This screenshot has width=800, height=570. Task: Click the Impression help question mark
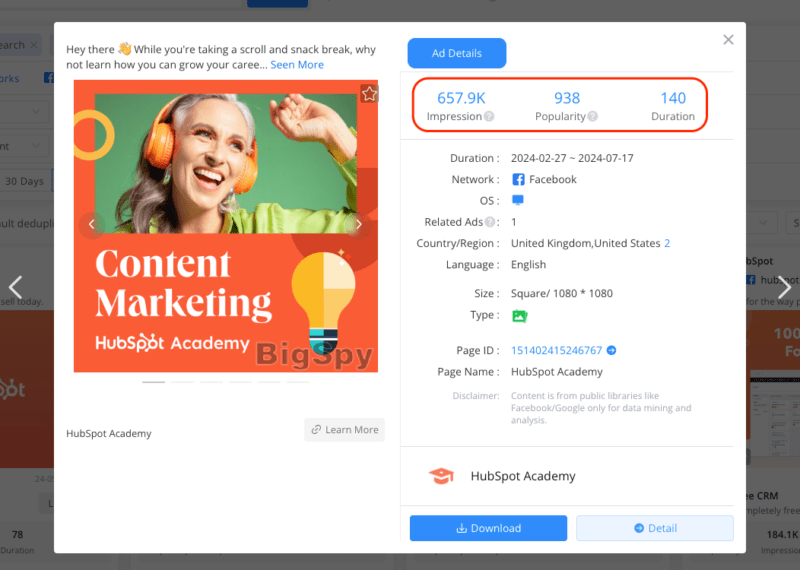tap(489, 117)
